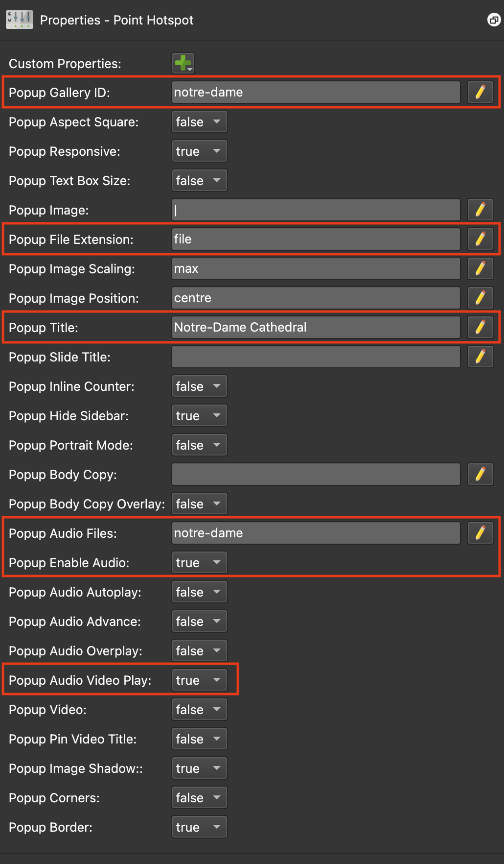Click Popup Gallery ID text field
Screen dimensions: 504x864
pos(316,92)
